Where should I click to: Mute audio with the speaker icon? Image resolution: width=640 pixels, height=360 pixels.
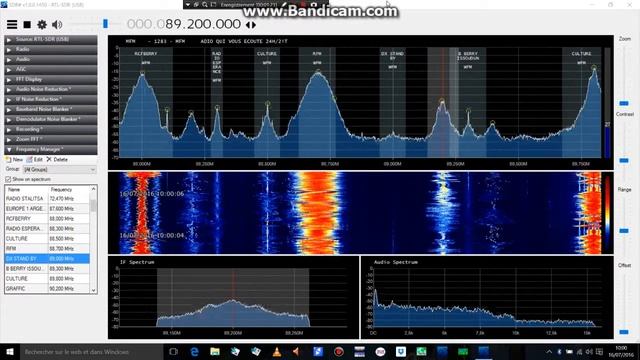(57, 24)
